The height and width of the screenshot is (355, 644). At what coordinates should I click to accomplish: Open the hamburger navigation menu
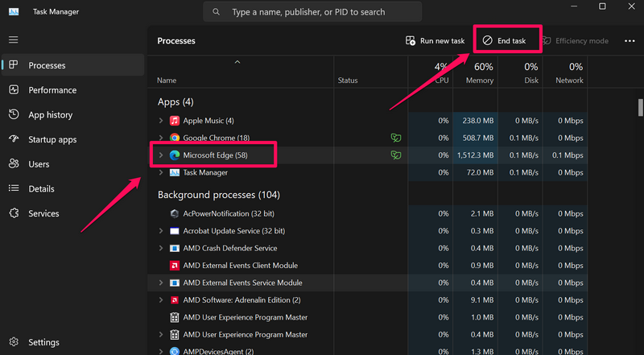[13, 39]
